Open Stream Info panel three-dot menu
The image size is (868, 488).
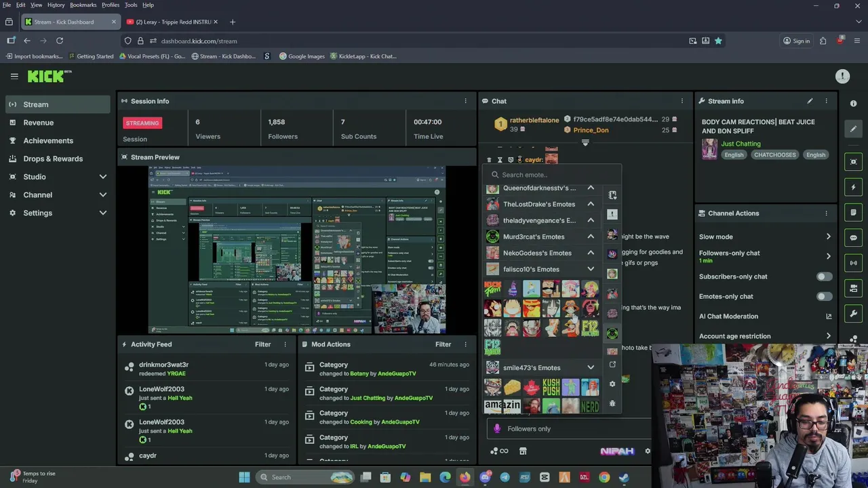(826, 101)
